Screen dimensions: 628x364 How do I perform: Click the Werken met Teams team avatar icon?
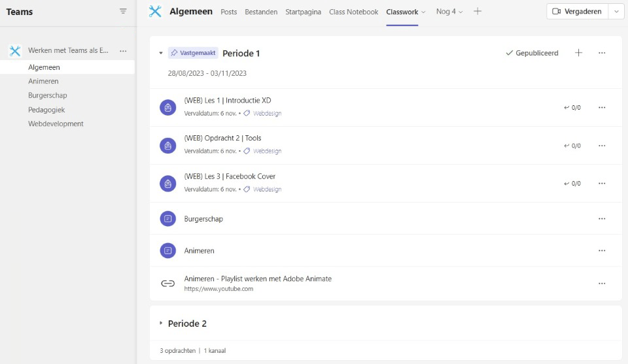click(x=15, y=51)
